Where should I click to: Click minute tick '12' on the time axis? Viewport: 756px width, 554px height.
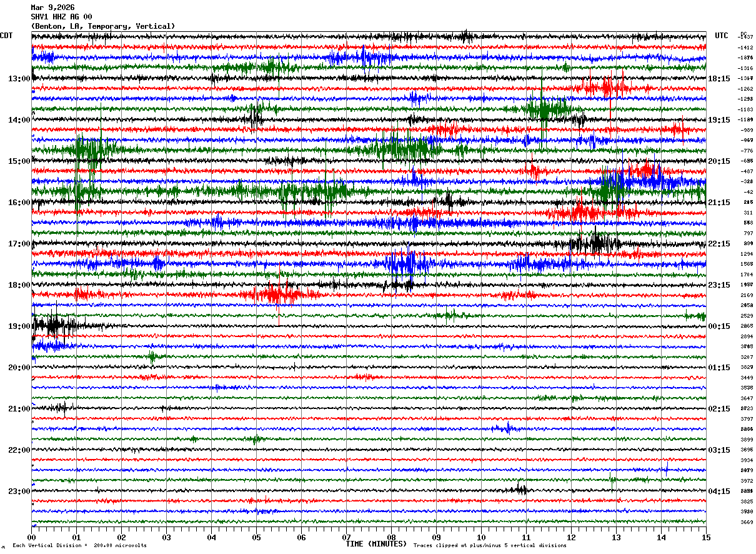click(x=571, y=537)
